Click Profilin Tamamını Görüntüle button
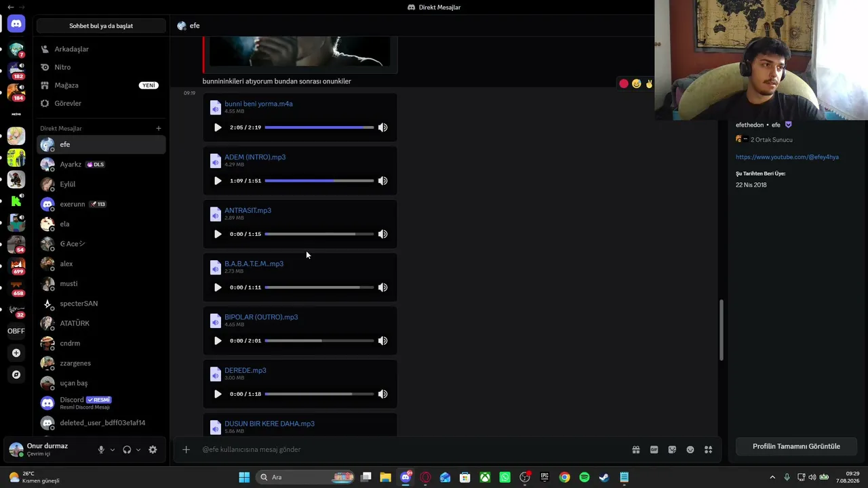Image resolution: width=868 pixels, height=488 pixels. point(796,447)
